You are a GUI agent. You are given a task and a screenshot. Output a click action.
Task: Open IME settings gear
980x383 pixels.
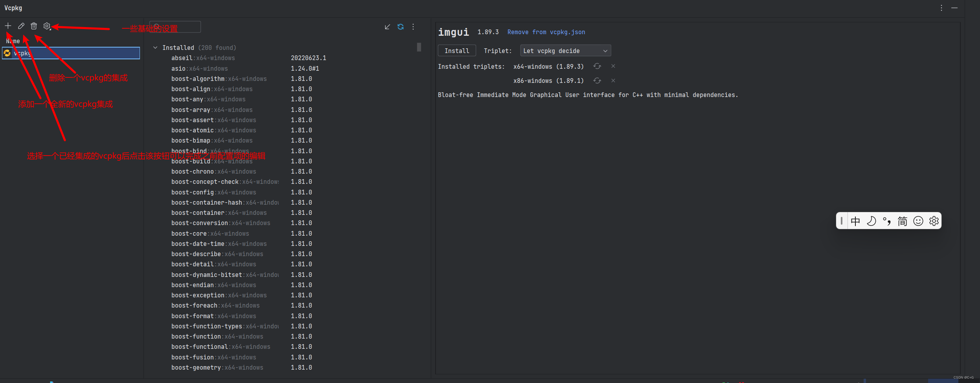(934, 221)
